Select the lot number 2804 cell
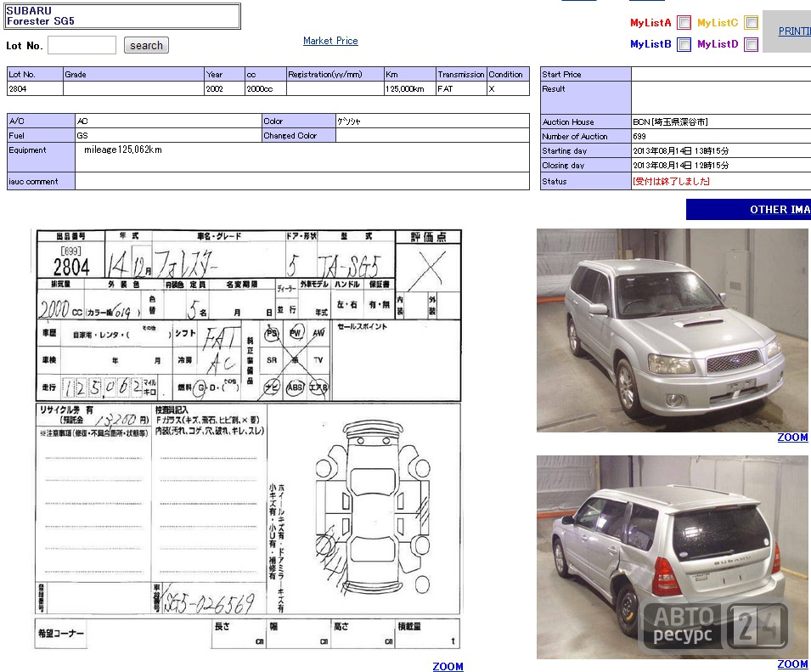This screenshot has width=811, height=672. [x=35, y=88]
